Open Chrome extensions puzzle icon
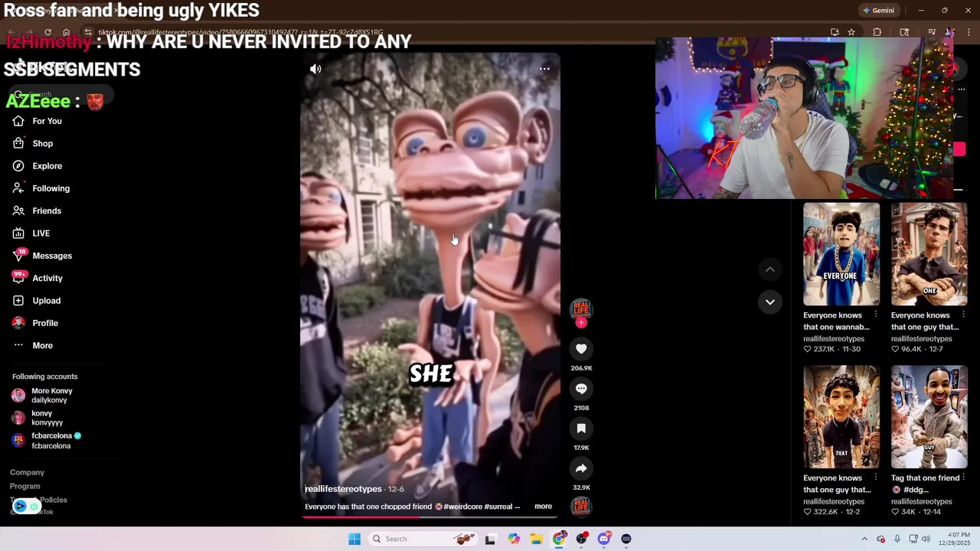Screen dimensions: 980x551 (877, 32)
